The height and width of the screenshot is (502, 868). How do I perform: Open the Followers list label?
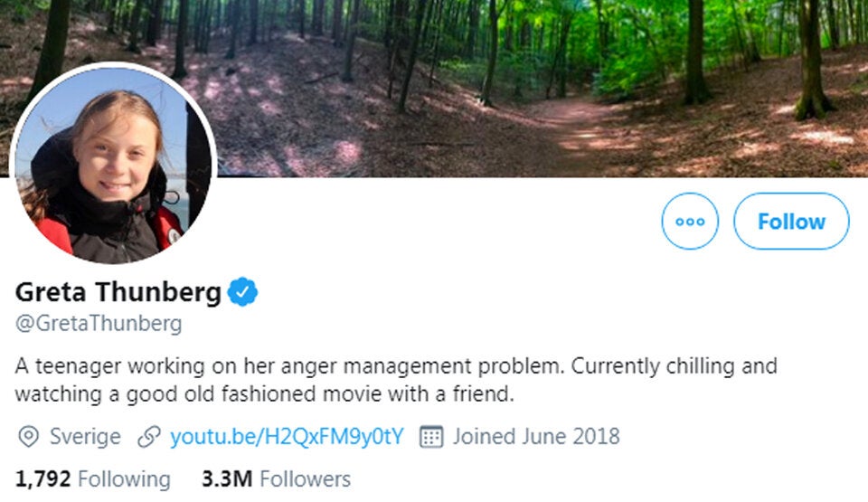305,478
